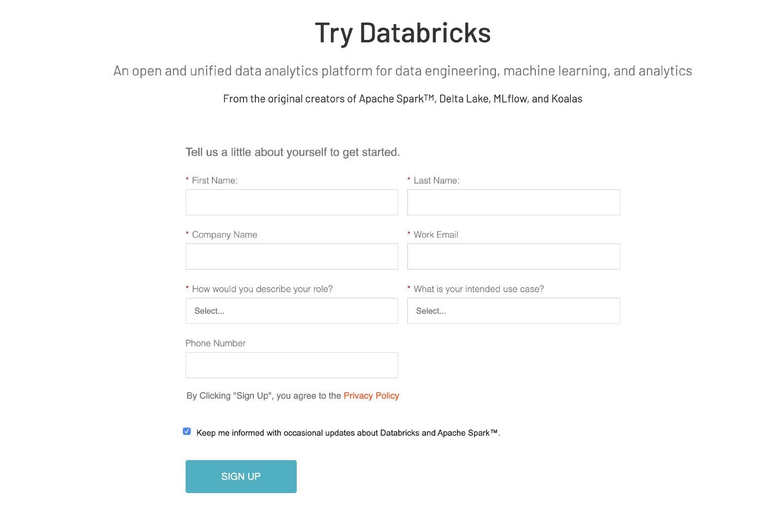
Task: Click the SIGN UP button
Action: tap(241, 476)
